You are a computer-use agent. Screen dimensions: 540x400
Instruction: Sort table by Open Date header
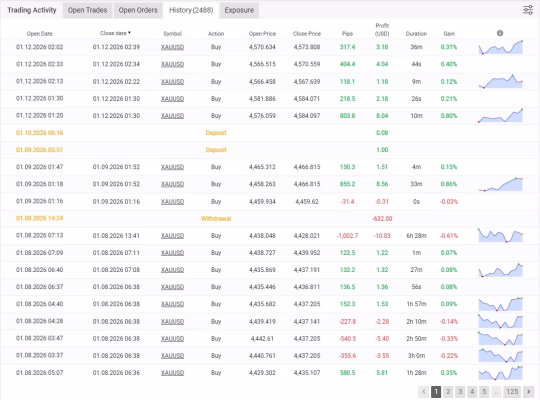coord(40,34)
